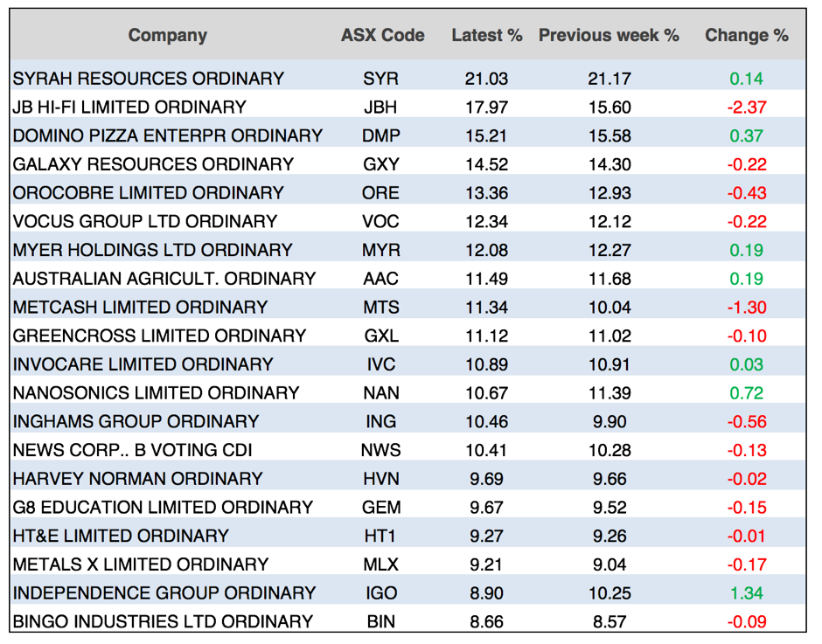The height and width of the screenshot is (644, 822).
Task: Select the SYRAH RESOURCES ORDINARY row
Action: pos(149,79)
